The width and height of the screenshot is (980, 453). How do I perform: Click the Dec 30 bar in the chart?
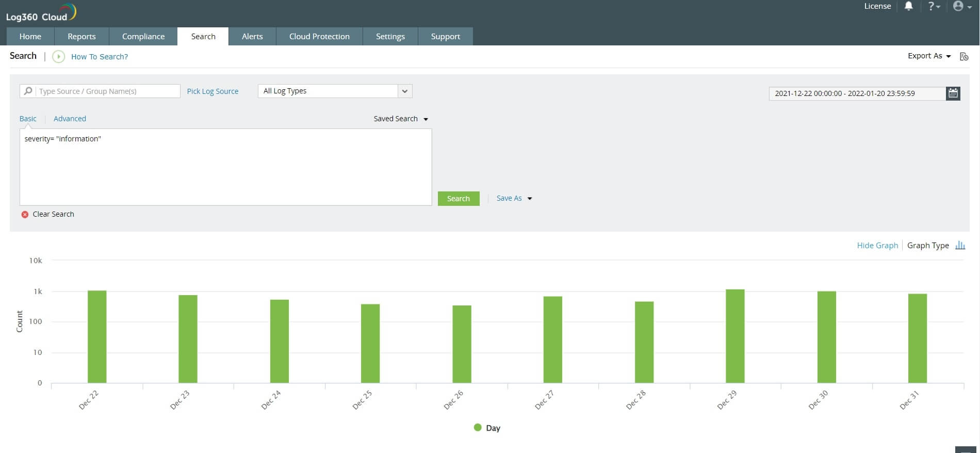(x=827, y=337)
